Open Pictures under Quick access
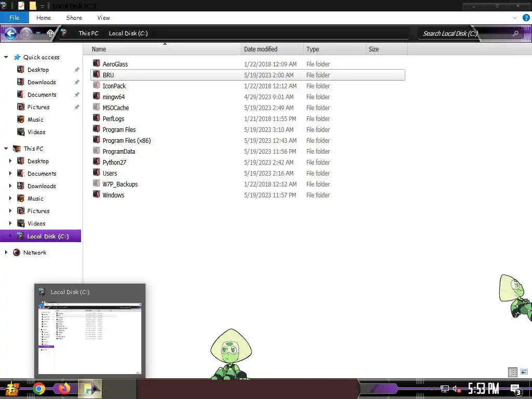 point(38,107)
